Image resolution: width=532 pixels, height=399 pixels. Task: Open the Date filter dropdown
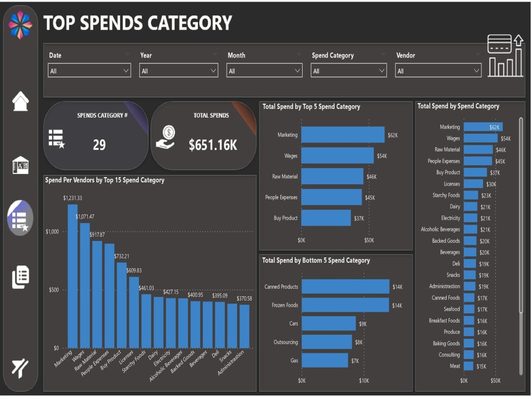pyautogui.click(x=89, y=70)
